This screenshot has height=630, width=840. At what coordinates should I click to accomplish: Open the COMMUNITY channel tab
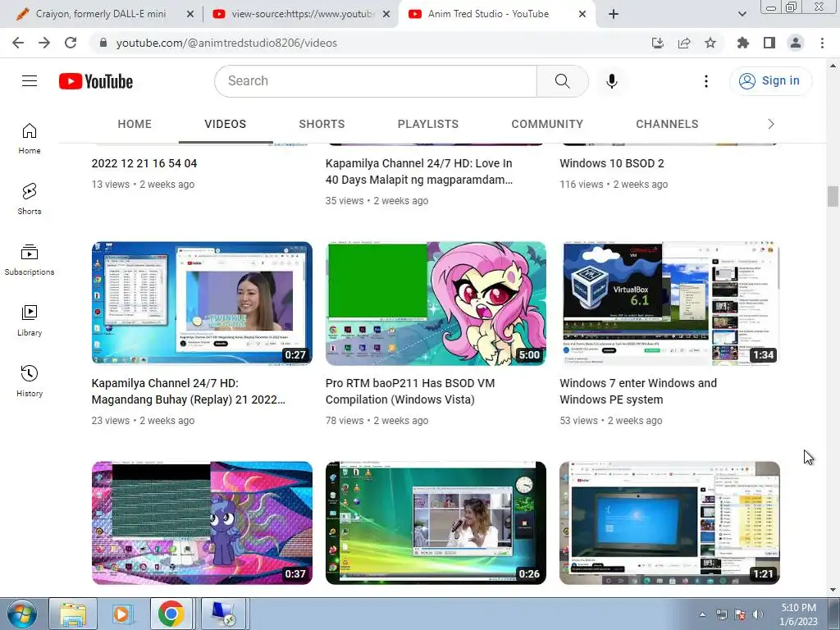(x=547, y=125)
